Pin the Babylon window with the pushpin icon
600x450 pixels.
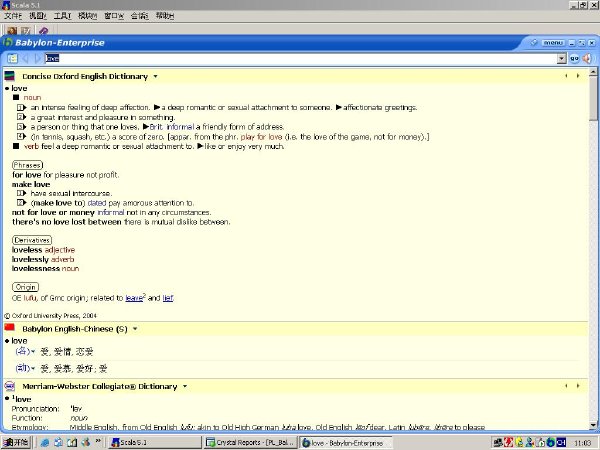[534, 42]
